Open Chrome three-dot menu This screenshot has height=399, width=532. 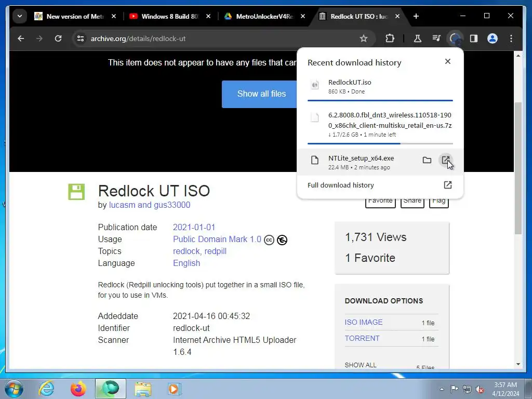pyautogui.click(x=511, y=38)
